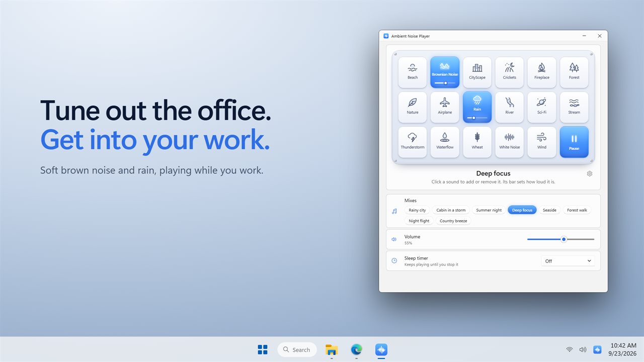Choose the Rainy city mix
This screenshot has width=644, height=362.
417,210
